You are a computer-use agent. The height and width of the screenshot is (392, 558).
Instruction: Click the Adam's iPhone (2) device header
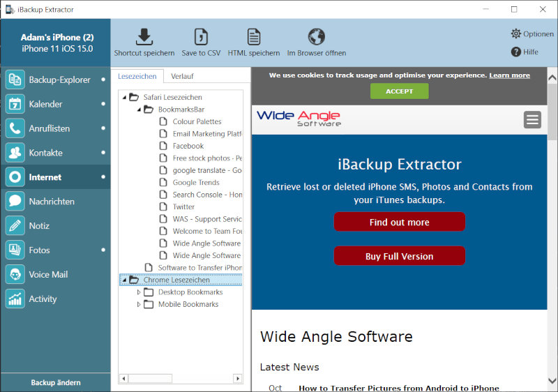[57, 43]
